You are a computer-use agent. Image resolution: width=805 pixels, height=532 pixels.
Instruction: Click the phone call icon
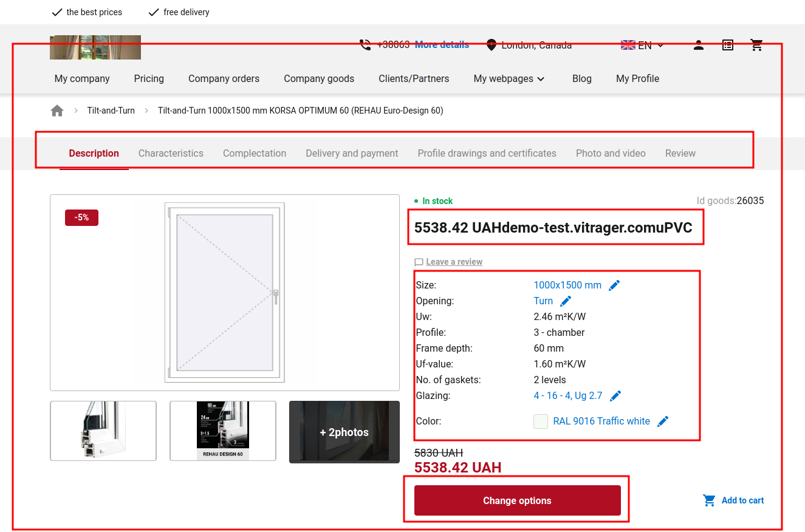[365, 45]
